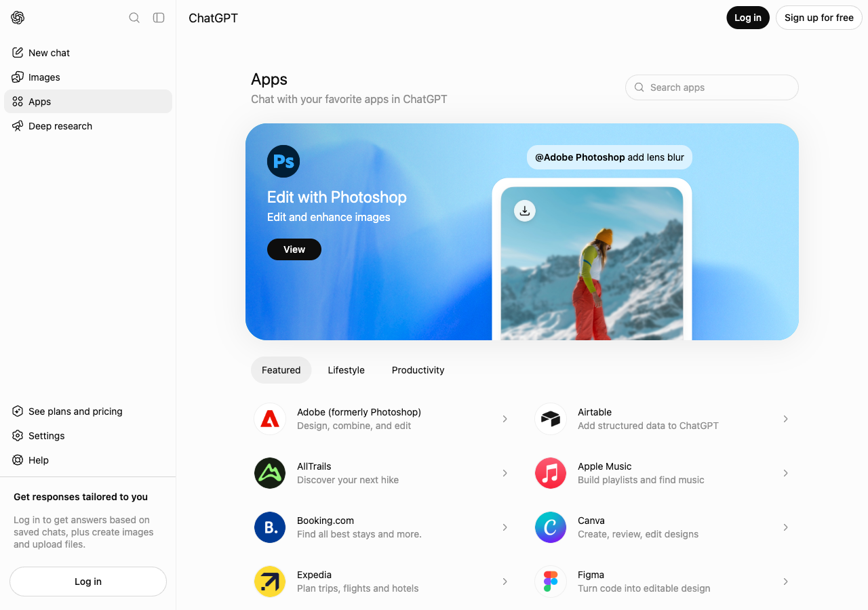Click the Images icon in sidebar
This screenshot has height=610, width=868.
point(18,77)
